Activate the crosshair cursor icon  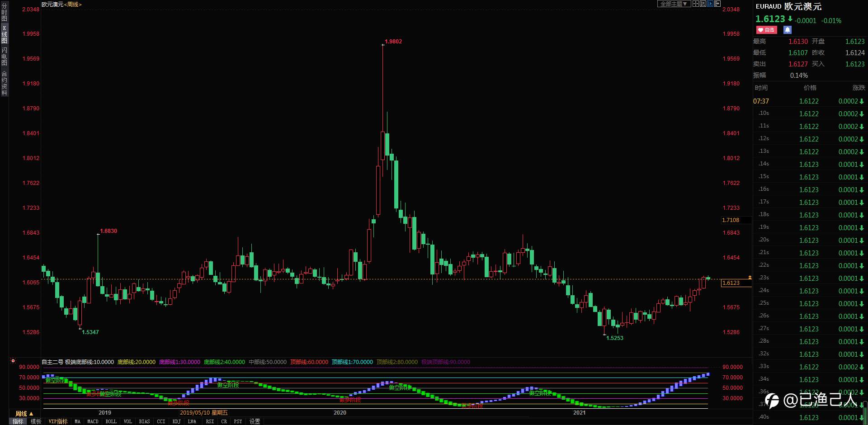tap(696, 4)
